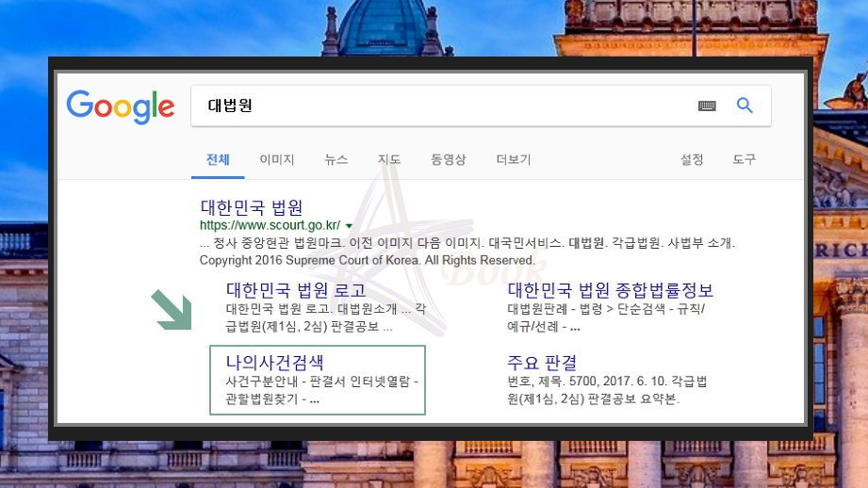The width and height of the screenshot is (868, 488).
Task: Open 도구 search tools
Action: pos(744,160)
